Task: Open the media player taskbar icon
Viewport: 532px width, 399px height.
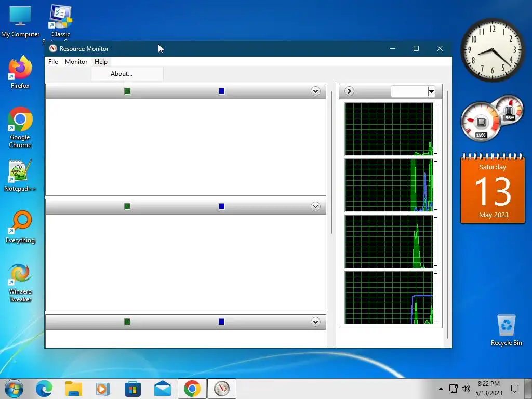Action: coord(103,389)
